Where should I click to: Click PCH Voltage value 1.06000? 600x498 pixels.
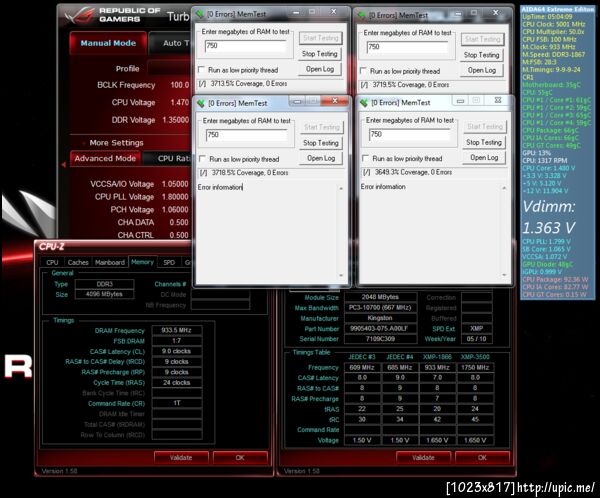click(x=175, y=209)
